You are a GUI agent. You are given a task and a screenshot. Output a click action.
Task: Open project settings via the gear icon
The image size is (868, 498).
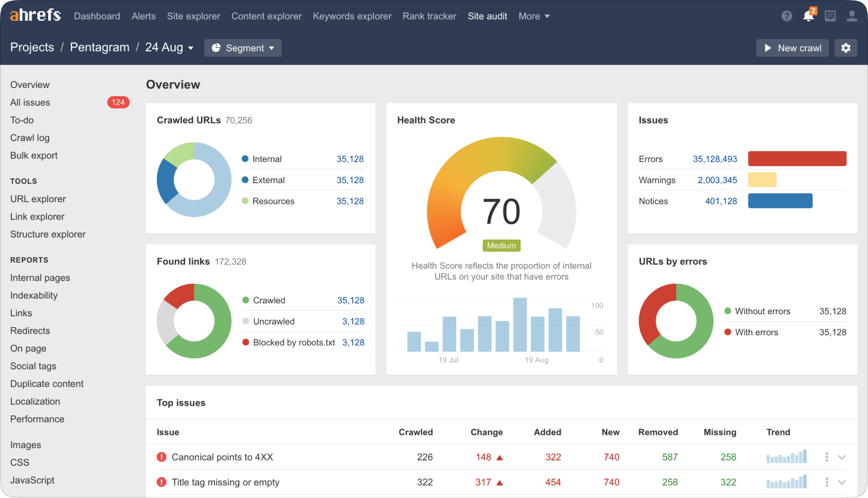846,48
